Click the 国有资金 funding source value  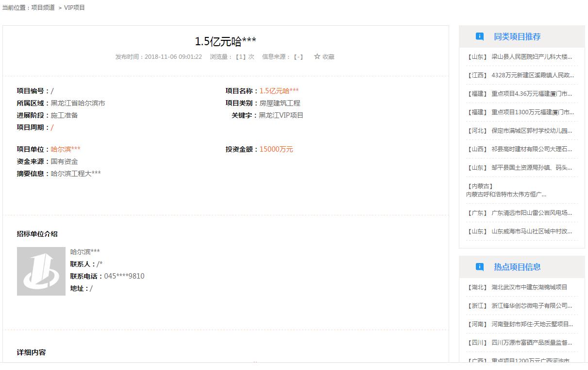64,161
